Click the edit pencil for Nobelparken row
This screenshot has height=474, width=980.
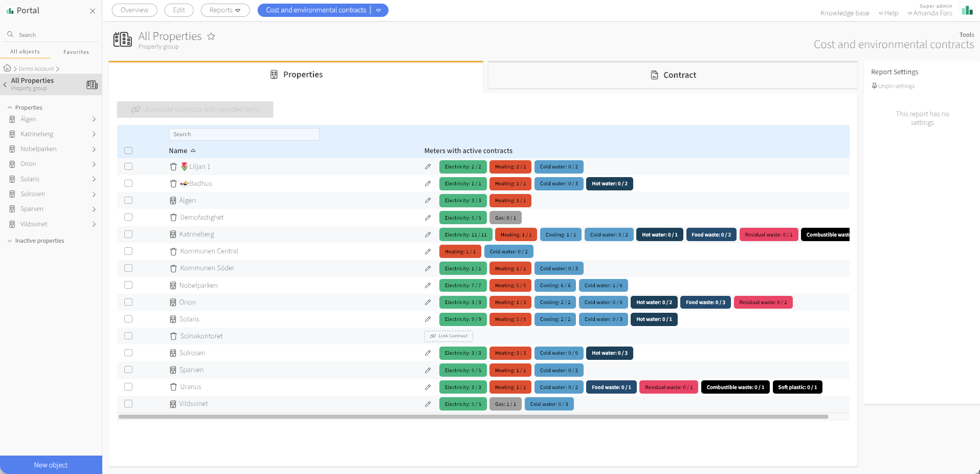[428, 286]
